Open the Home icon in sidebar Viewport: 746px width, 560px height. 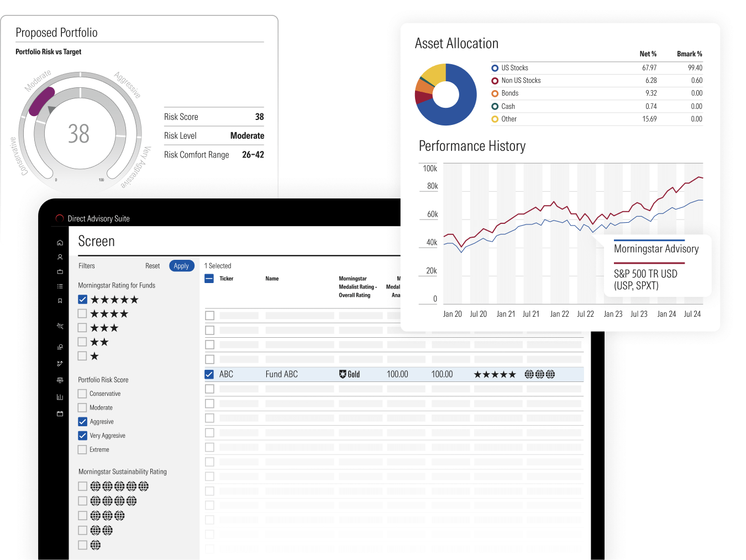tap(60, 243)
